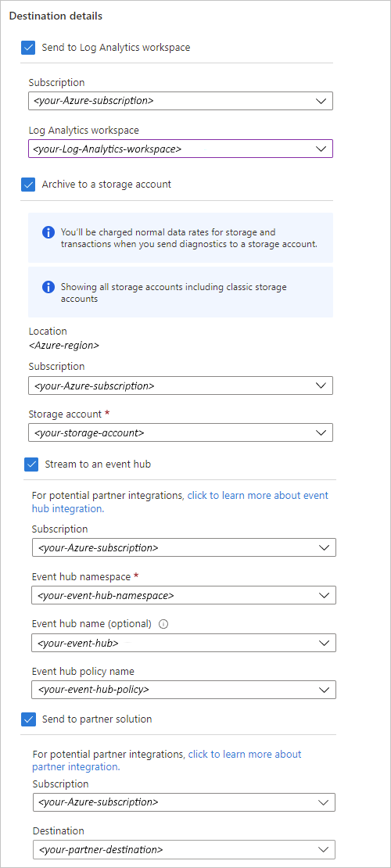Click the Event hub policy name label

pos(83,672)
